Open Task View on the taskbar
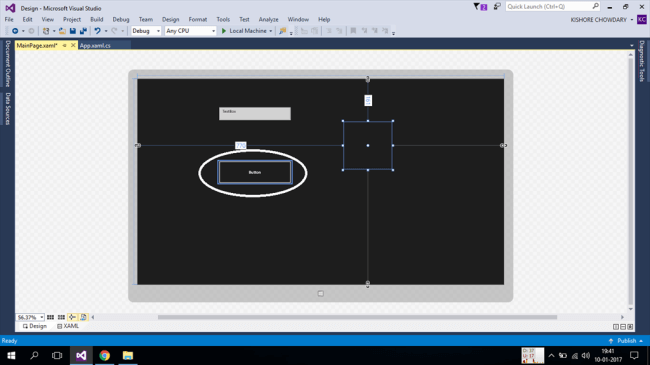650x365 pixels. pos(57,355)
